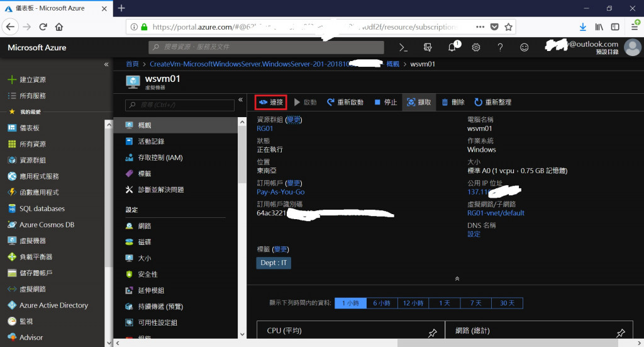Collapse the VM resource menu chevron
This screenshot has height=347, width=644.
[x=241, y=100]
